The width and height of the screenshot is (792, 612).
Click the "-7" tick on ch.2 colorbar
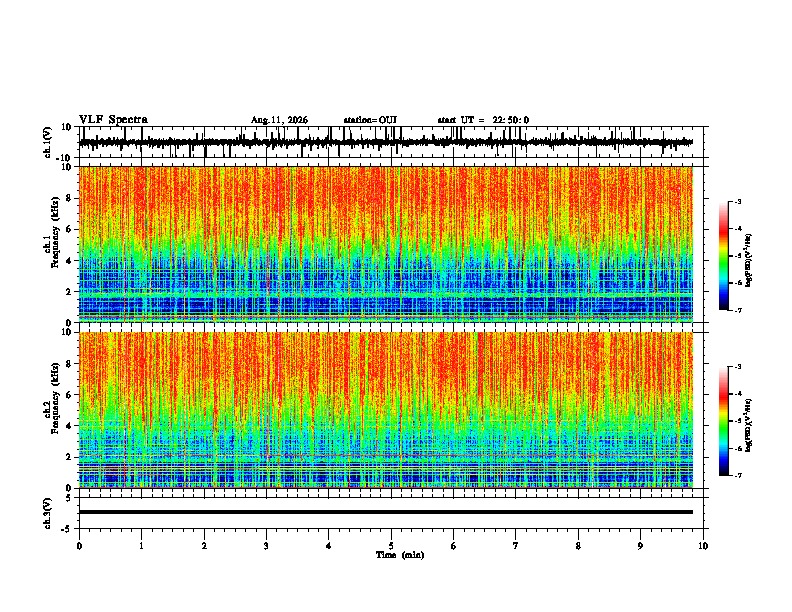pyautogui.click(x=737, y=475)
